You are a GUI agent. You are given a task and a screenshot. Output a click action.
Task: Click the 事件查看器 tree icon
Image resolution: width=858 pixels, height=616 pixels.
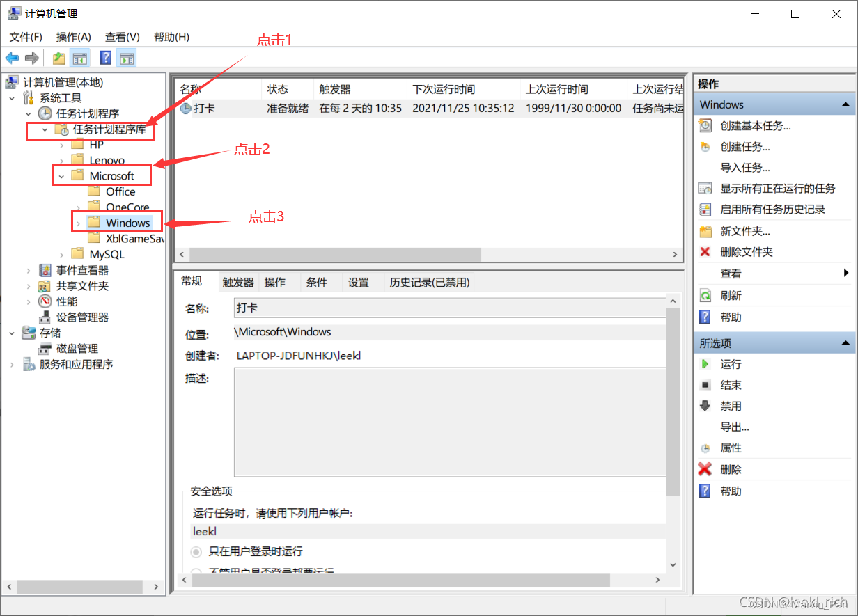point(45,270)
